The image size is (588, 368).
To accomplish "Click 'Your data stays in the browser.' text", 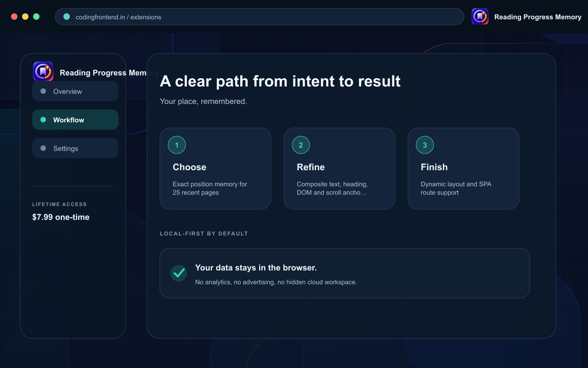I will click(256, 268).
